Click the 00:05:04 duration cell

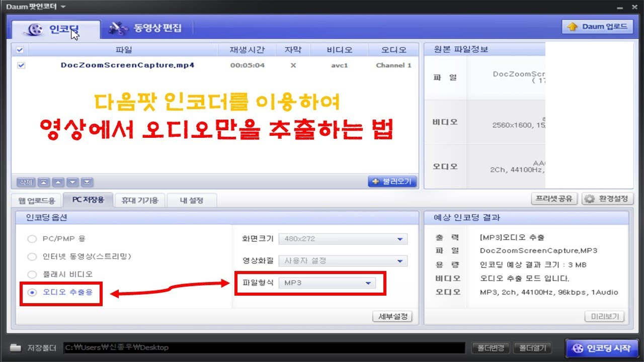pyautogui.click(x=248, y=65)
